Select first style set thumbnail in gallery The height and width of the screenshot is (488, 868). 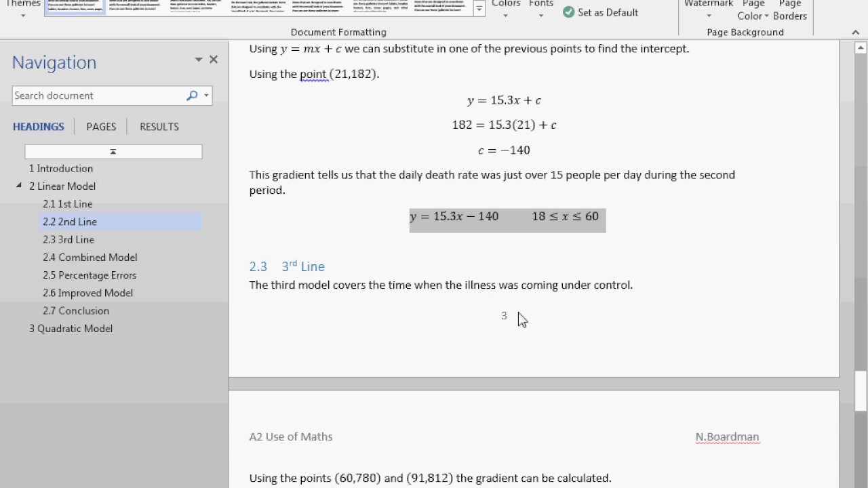[75, 7]
